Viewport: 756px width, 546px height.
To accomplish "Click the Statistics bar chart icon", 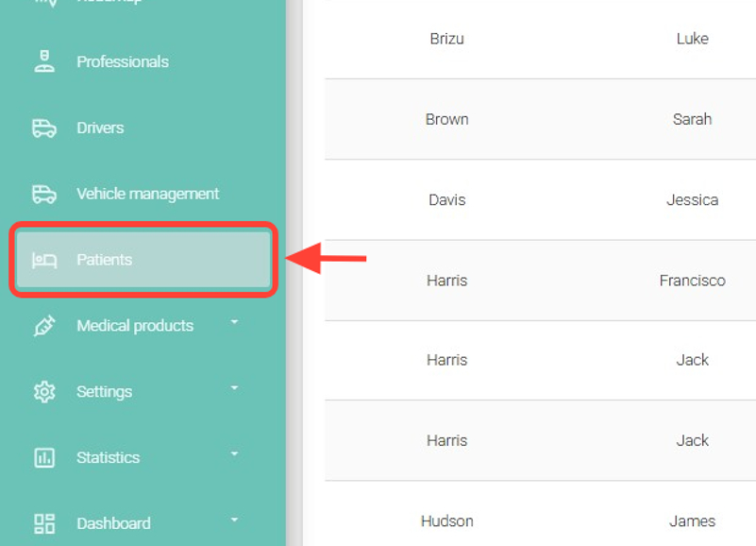I will 44,458.
